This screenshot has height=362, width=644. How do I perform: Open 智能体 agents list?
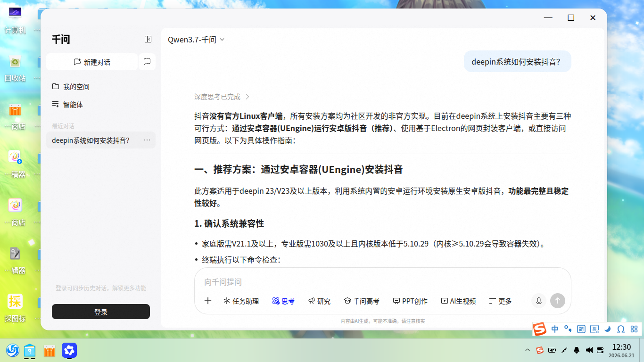[67, 105]
